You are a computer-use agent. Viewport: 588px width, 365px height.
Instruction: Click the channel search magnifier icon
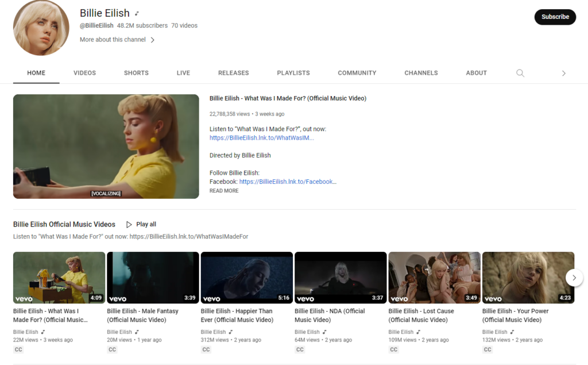coord(520,73)
